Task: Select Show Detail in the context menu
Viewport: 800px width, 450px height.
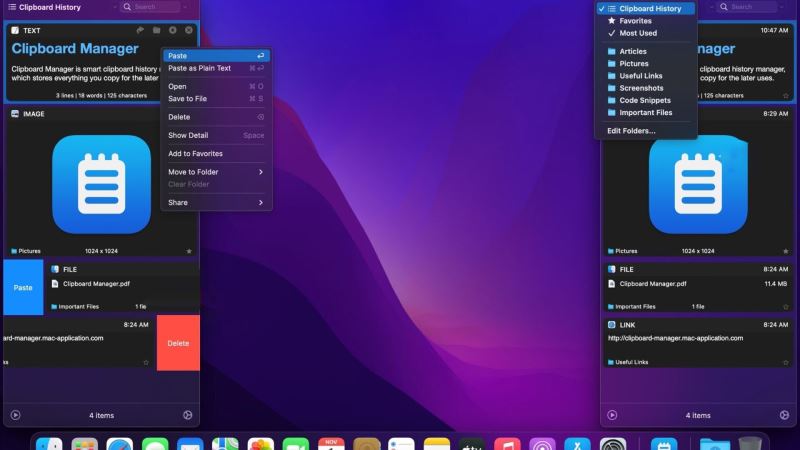Action: (x=216, y=135)
